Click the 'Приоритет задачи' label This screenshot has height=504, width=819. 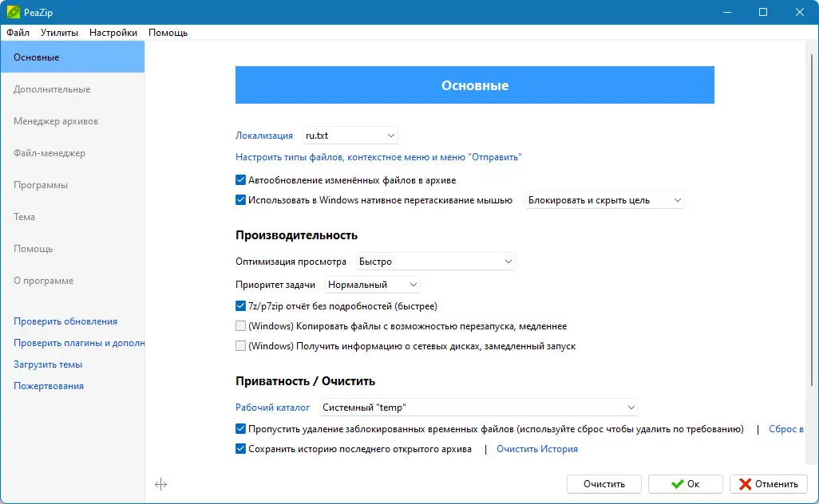pyautogui.click(x=275, y=285)
